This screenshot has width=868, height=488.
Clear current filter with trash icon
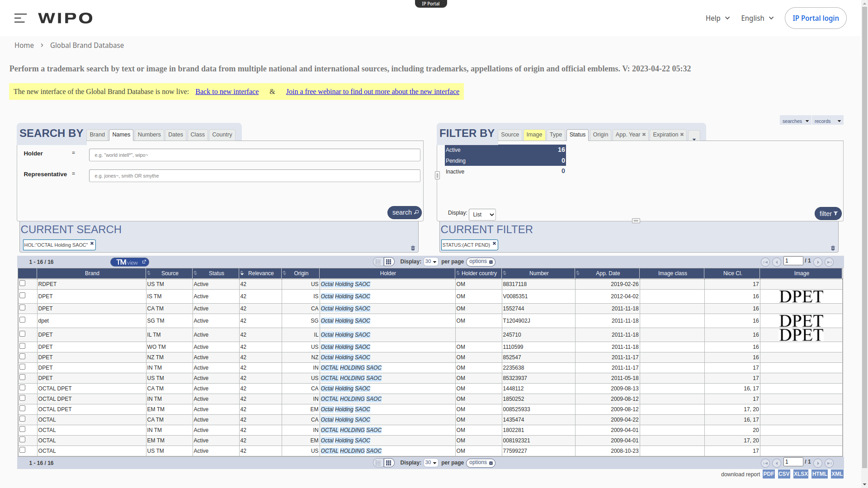click(833, 248)
